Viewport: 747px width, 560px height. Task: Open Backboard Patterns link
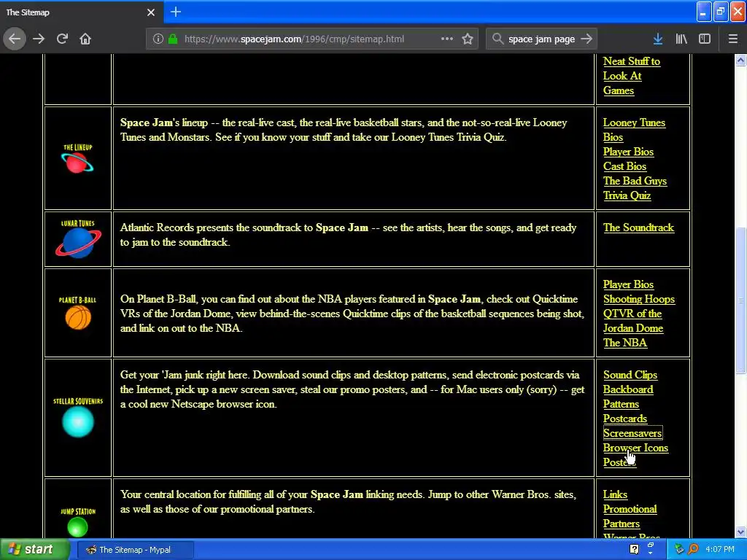628,397
